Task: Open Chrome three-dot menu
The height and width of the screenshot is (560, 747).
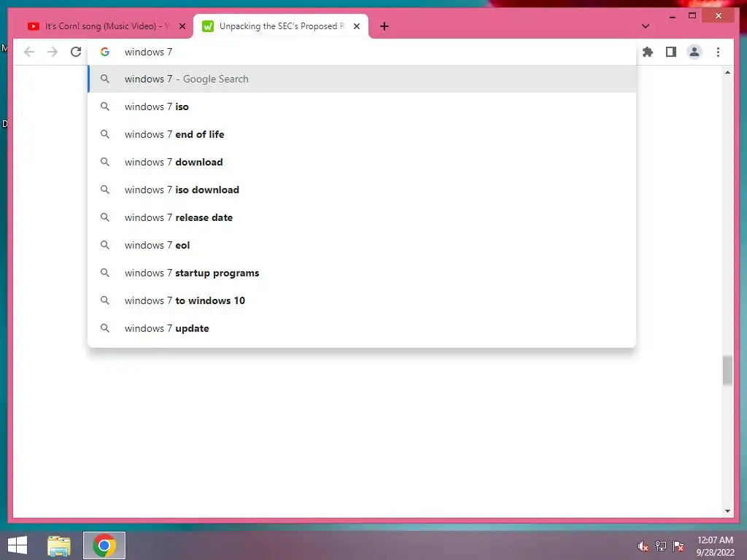Action: [718, 52]
